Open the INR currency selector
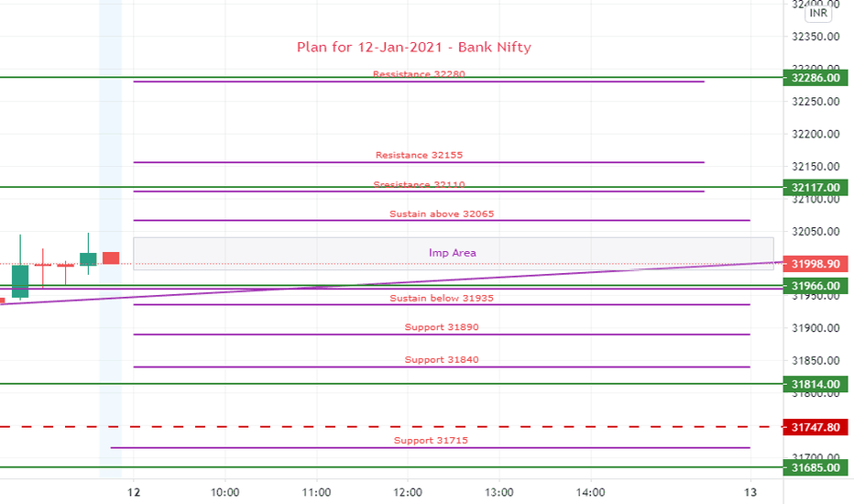854x504 pixels. coord(818,13)
